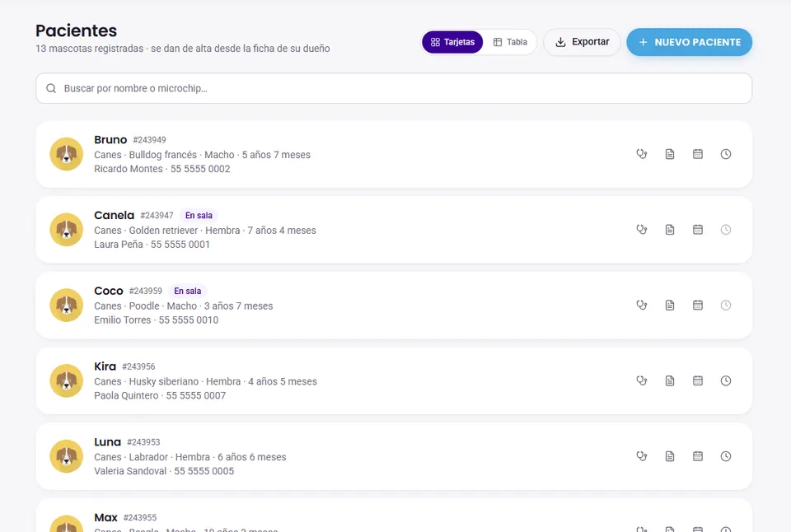Click the search magnifier icon

coord(51,88)
